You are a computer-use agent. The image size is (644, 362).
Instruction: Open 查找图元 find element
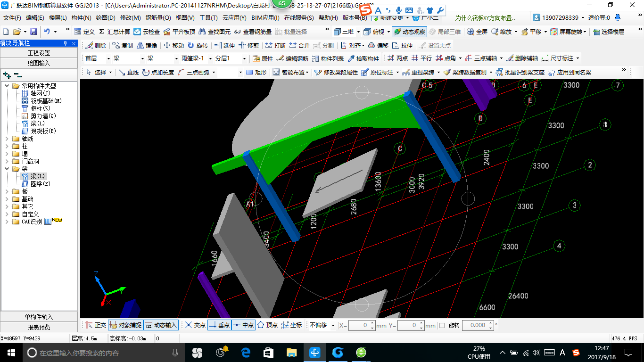[x=215, y=32]
